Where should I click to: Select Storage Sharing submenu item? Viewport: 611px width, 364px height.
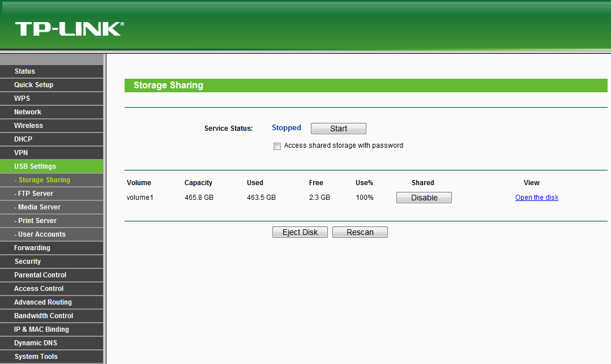click(52, 180)
